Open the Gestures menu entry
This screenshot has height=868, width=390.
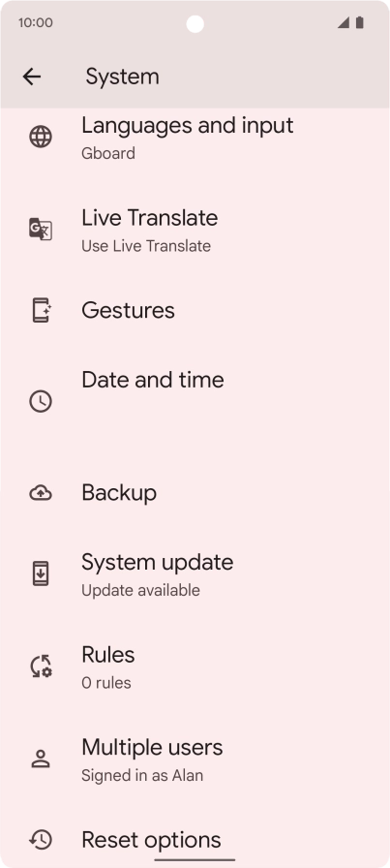[x=195, y=310]
